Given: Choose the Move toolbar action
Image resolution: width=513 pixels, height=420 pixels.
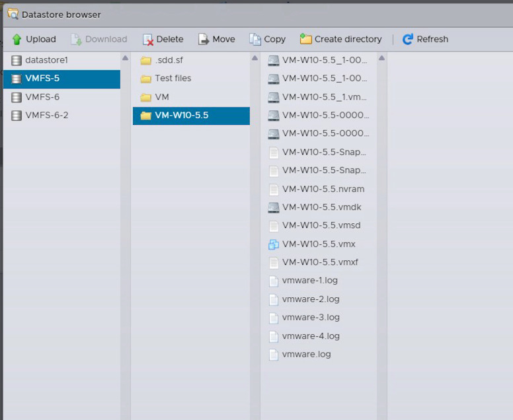Looking at the screenshot, I should click(x=217, y=39).
